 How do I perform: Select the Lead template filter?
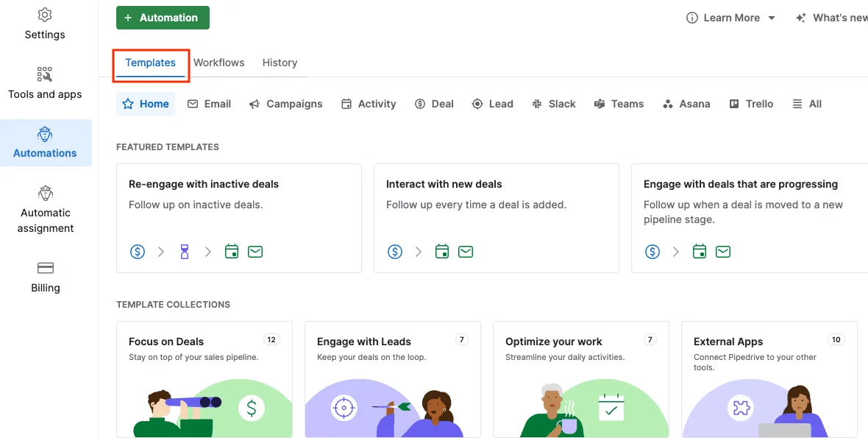coord(492,104)
